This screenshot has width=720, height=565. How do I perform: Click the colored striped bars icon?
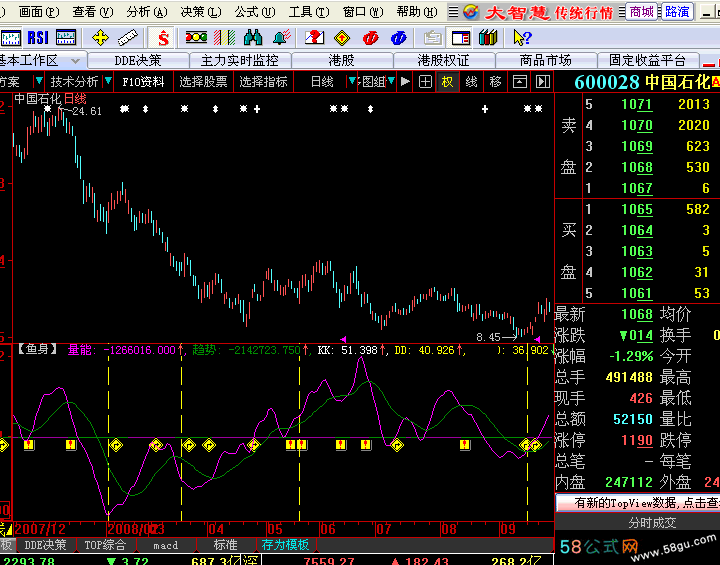pos(225,38)
